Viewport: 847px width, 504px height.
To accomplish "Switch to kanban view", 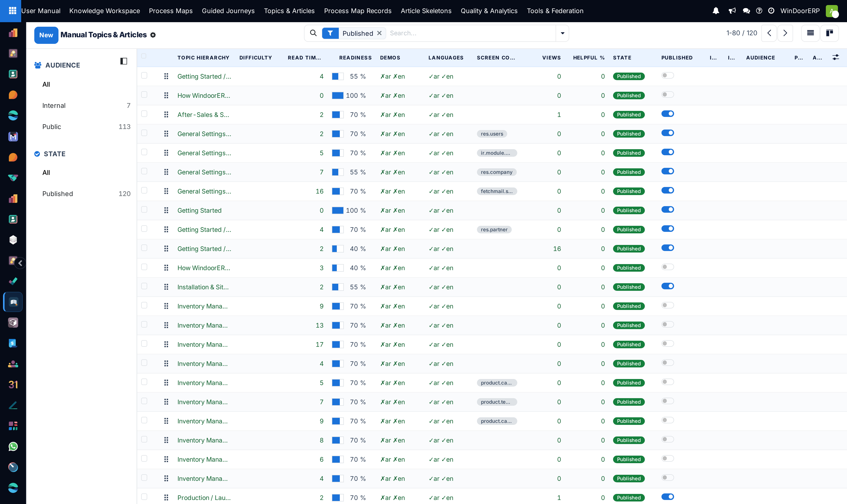I will coord(829,33).
